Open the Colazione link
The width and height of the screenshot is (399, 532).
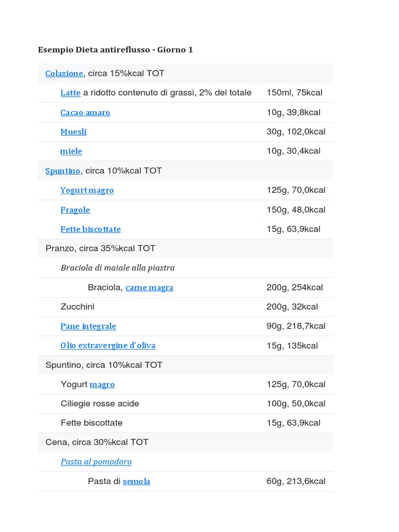click(x=64, y=74)
